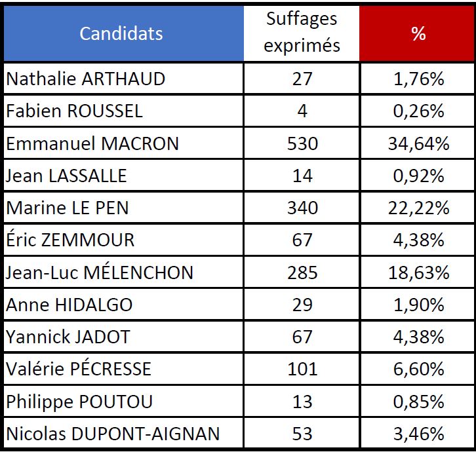Select the Jean-Luc MÉLENCHON cell
The width and height of the screenshot is (476, 452).
tap(100, 272)
